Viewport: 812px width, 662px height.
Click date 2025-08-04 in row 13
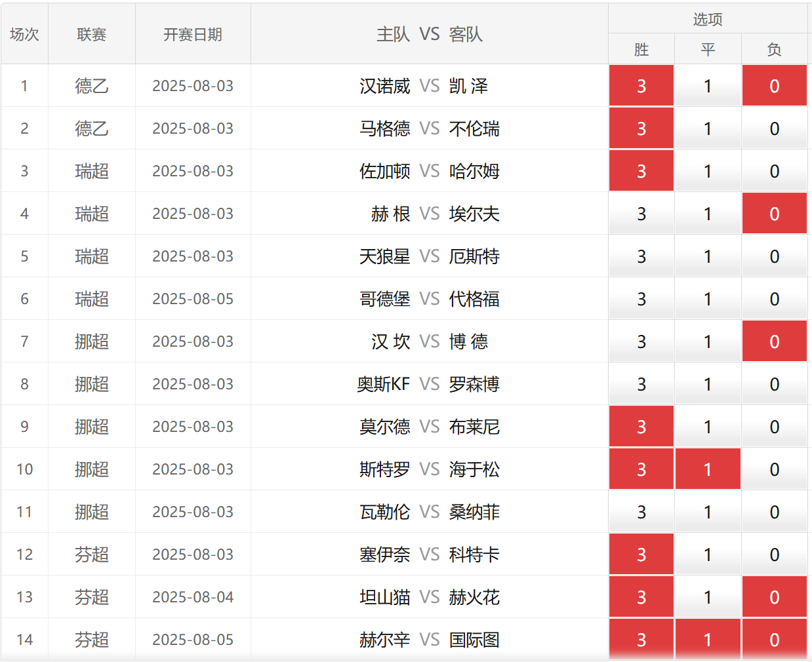(x=193, y=597)
